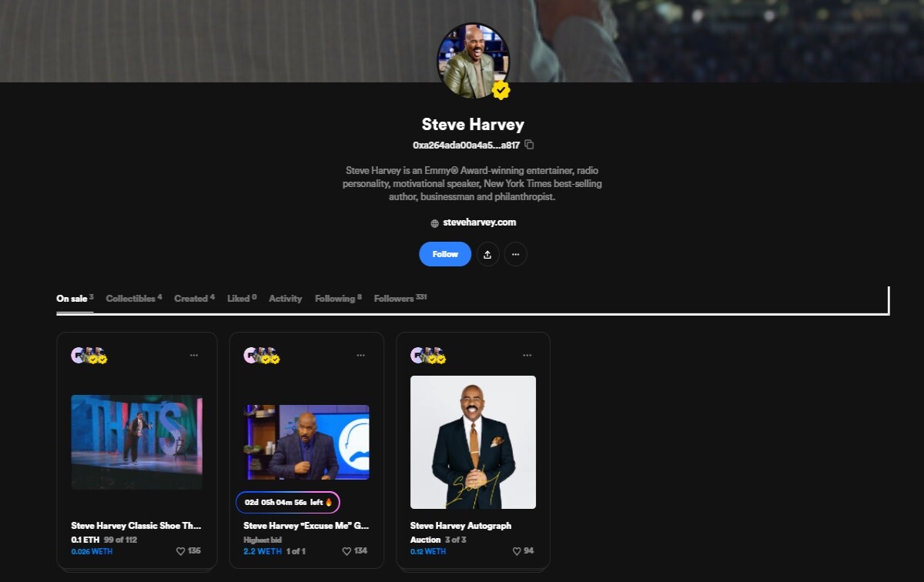This screenshot has height=582, width=924.
Task: Click the yellow verified badge on the profile avatar
Action: click(x=501, y=91)
